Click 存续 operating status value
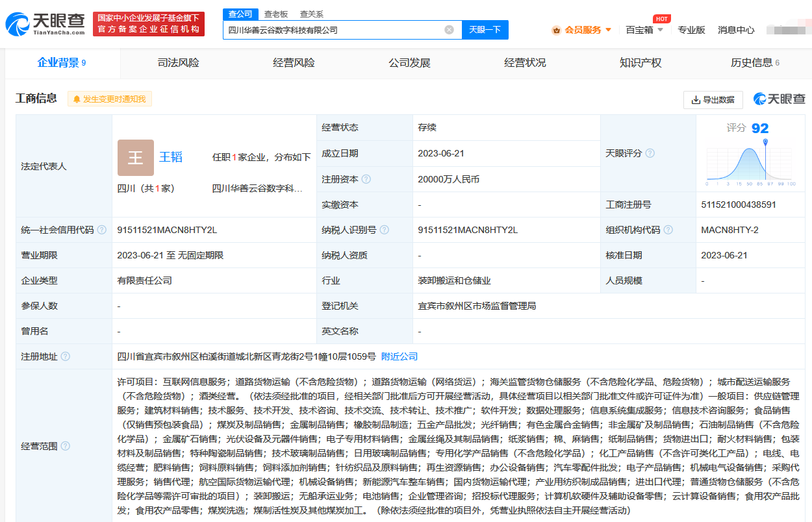This screenshot has width=812, height=522. [x=427, y=127]
